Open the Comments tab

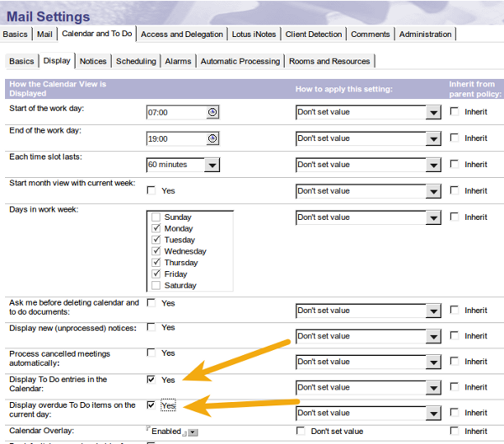coord(370,34)
